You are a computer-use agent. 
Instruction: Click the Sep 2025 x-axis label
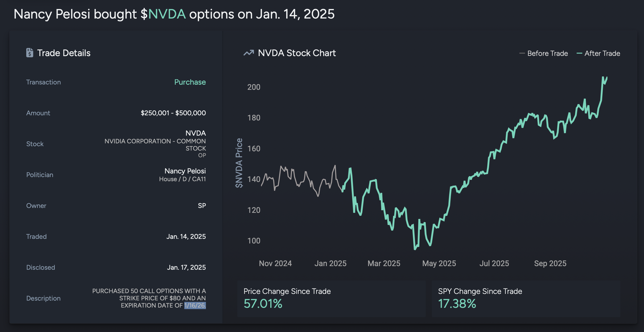[550, 263]
